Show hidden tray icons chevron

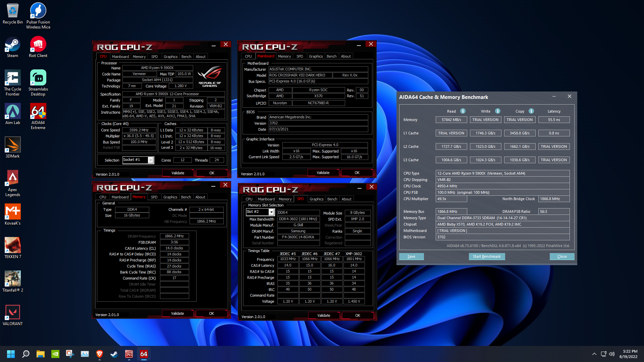pyautogui.click(x=594, y=354)
